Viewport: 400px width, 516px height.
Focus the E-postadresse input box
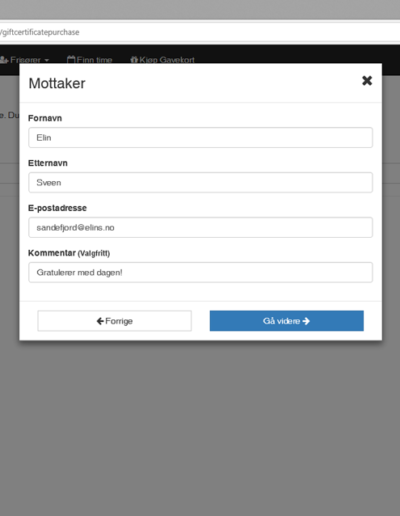(x=200, y=227)
